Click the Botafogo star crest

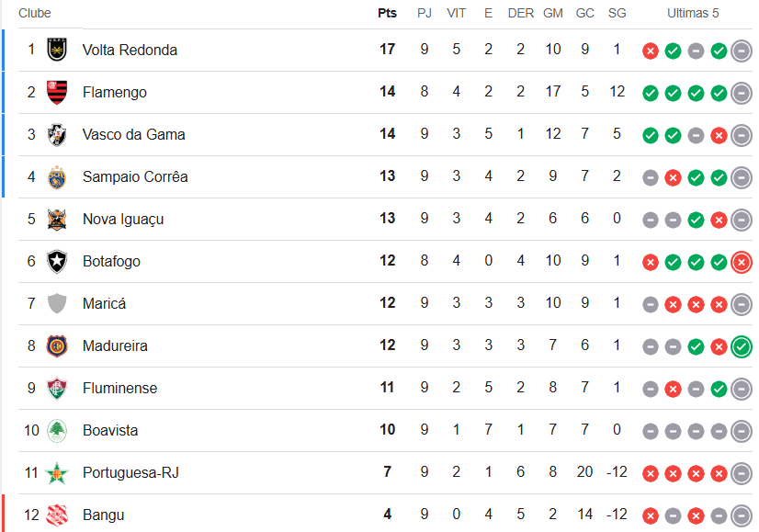point(57,261)
